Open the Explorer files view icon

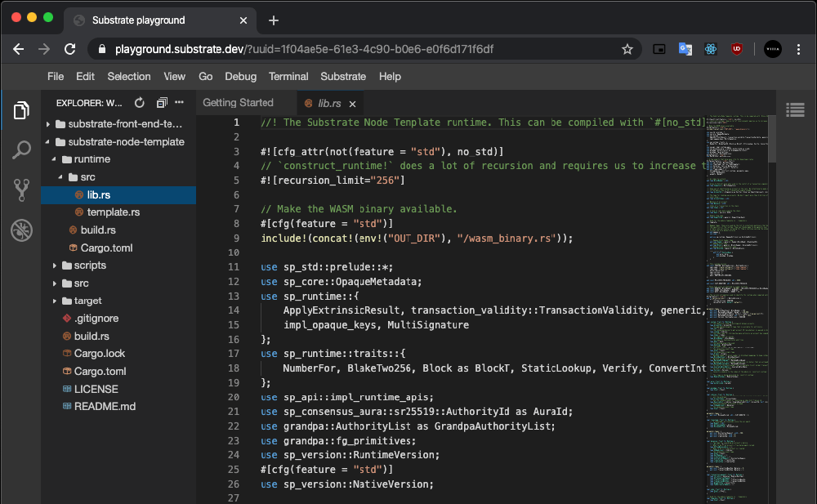coord(21,110)
